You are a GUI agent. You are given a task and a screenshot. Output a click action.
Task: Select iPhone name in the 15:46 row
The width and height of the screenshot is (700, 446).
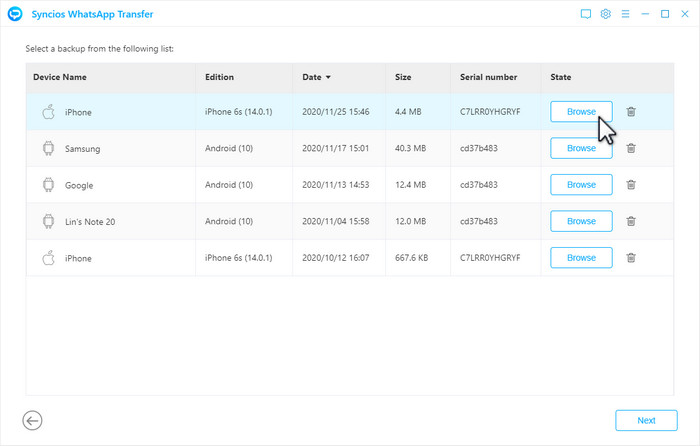coord(78,113)
